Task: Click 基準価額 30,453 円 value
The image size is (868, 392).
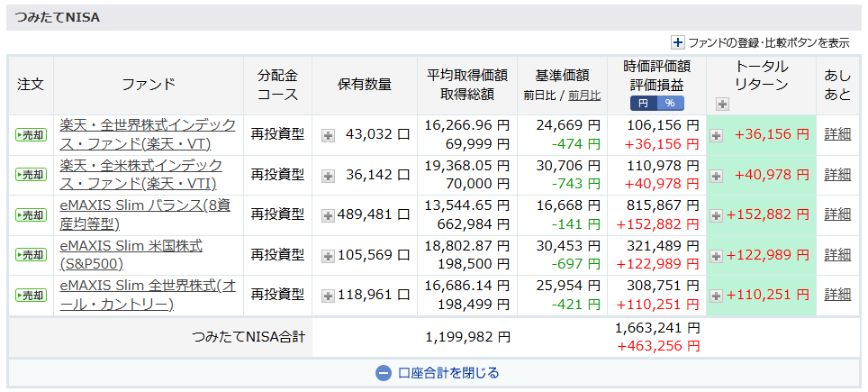Action: click(568, 245)
